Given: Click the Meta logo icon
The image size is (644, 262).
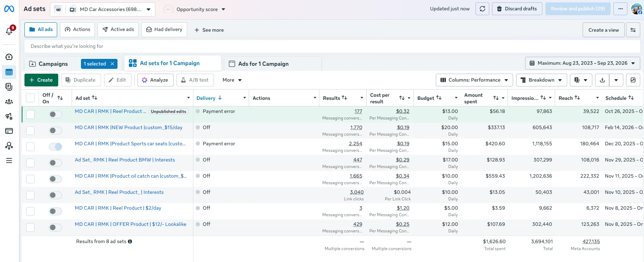Looking at the screenshot, I should coord(9,9).
